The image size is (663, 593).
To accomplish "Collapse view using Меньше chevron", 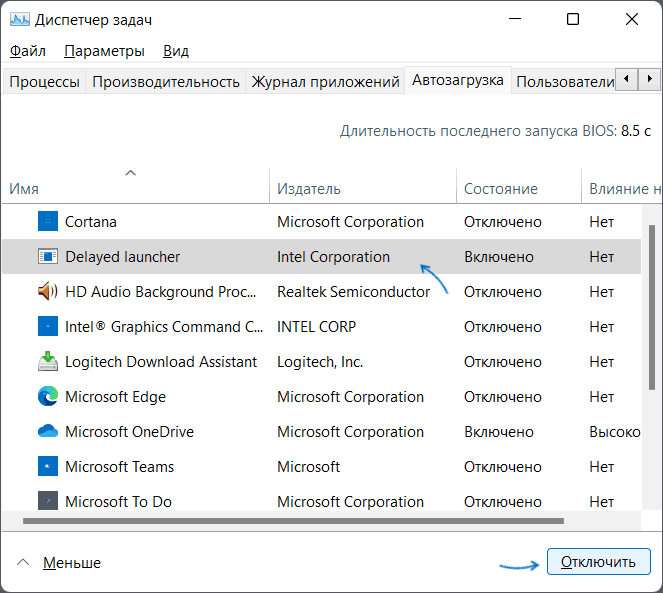I will tap(23, 562).
